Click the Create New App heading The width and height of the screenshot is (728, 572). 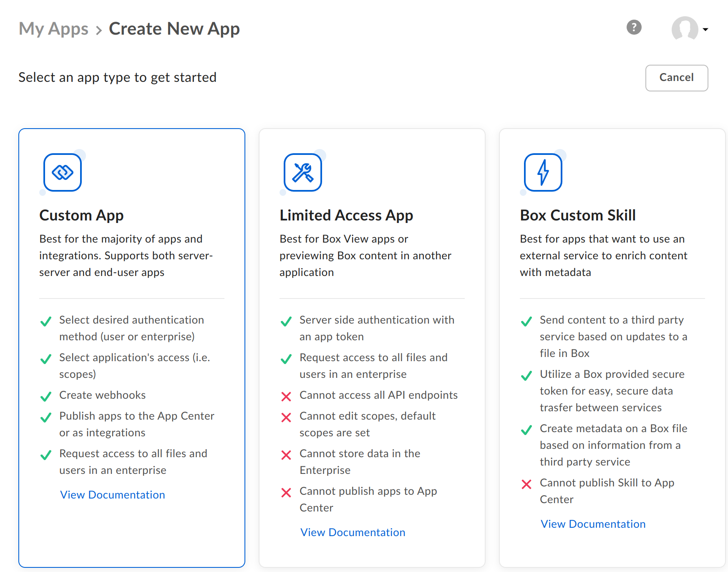click(x=174, y=28)
